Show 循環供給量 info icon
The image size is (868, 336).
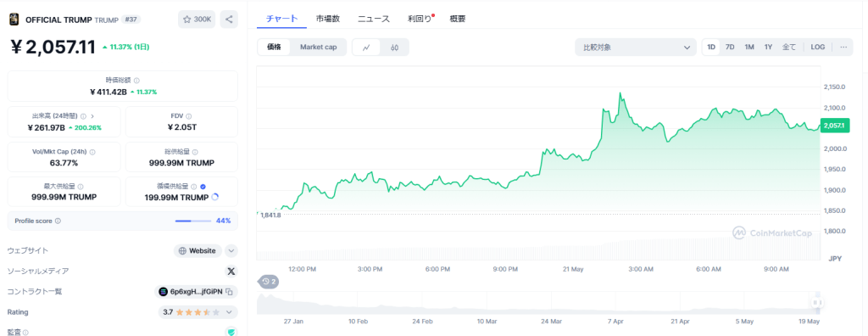(194, 187)
